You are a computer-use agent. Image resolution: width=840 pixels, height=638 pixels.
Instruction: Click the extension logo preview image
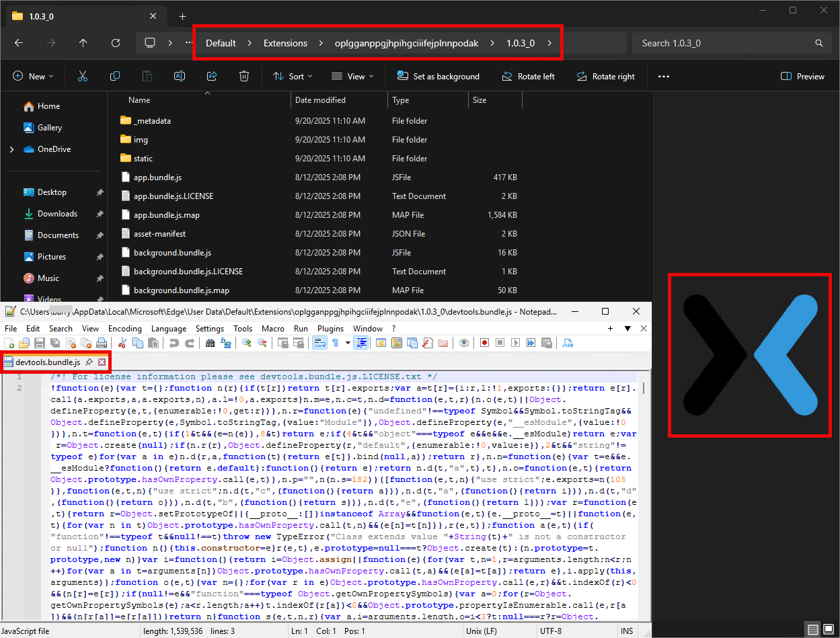click(749, 354)
